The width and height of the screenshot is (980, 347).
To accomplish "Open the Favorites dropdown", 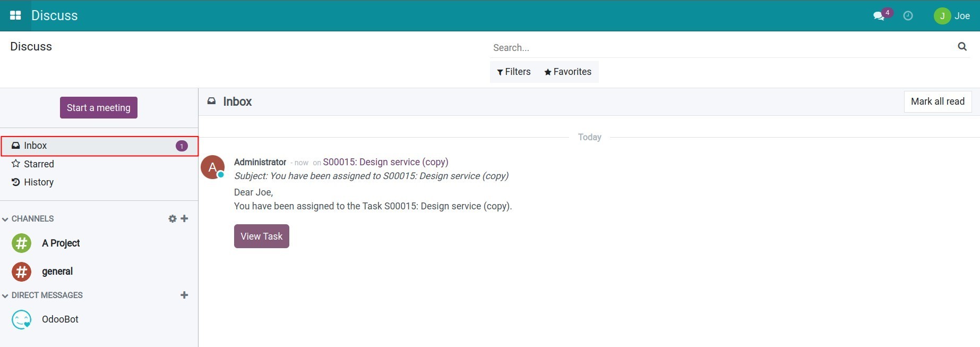I will coord(568,72).
